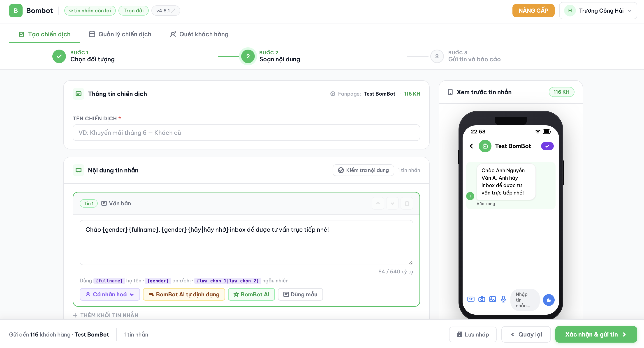644x348 pixels.
Task: Tap the camera icon in phone preview
Action: point(481,299)
